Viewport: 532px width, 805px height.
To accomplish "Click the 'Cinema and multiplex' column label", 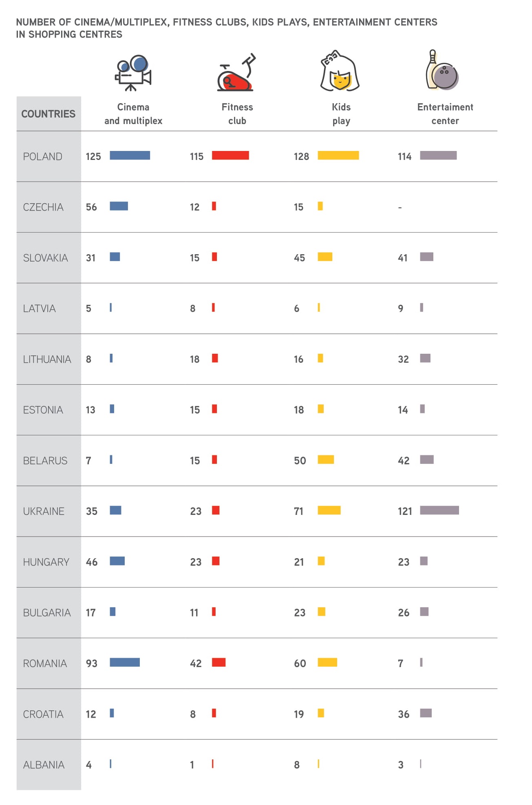I will (133, 114).
